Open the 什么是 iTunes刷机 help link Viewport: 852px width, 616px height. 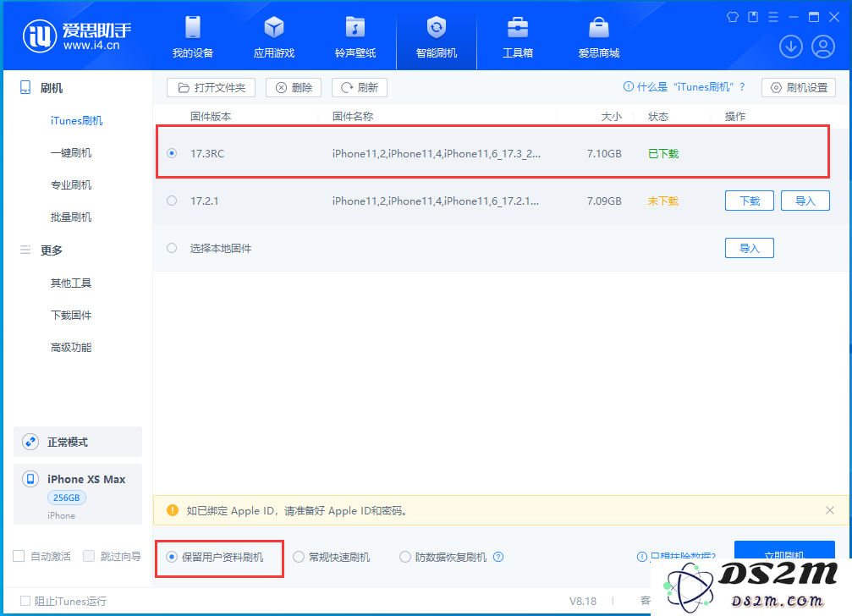[x=684, y=87]
